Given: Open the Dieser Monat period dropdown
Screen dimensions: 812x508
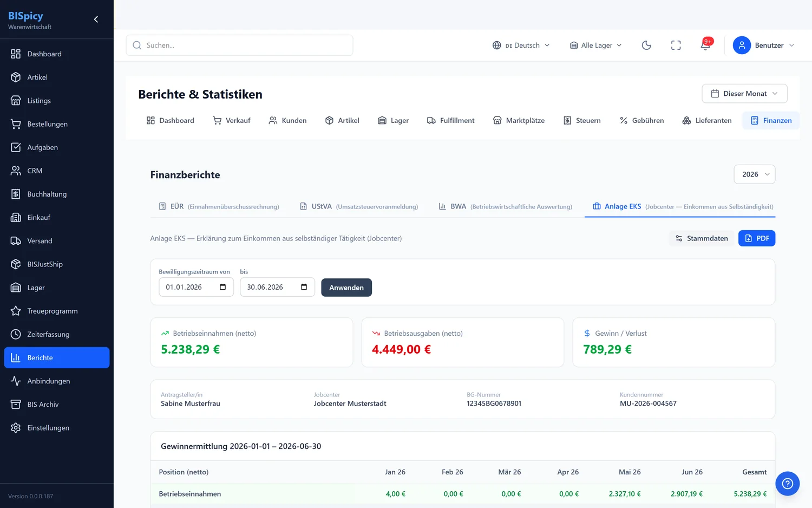Looking at the screenshot, I should [x=744, y=94].
